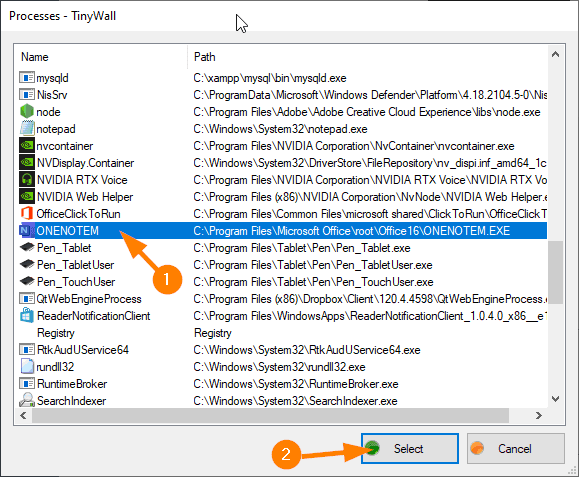Screen dimensions: 579x477
Task: Click the RuntimeBroker.exe path cell
Action: point(296,384)
